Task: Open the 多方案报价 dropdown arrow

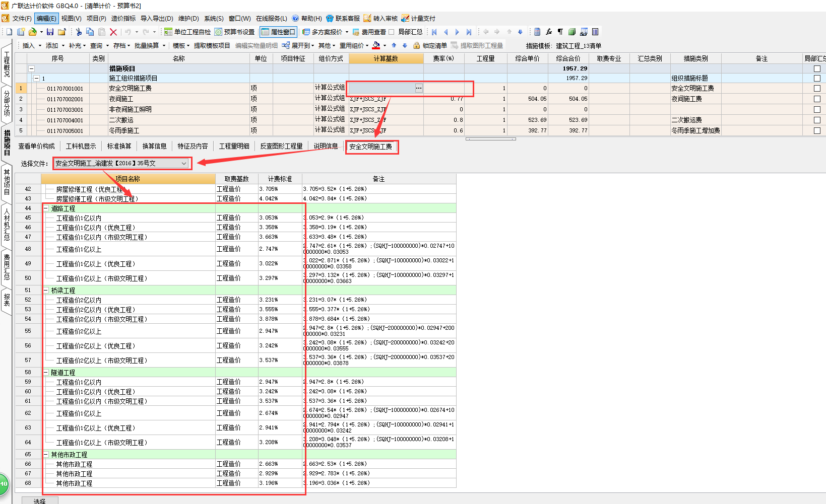Action: tap(347, 32)
